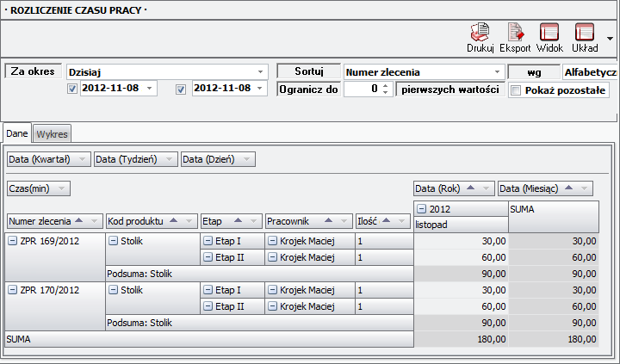The image size is (620, 364).
Task: Collapse Etap I in ZPR 169/2012
Action: [x=208, y=241]
